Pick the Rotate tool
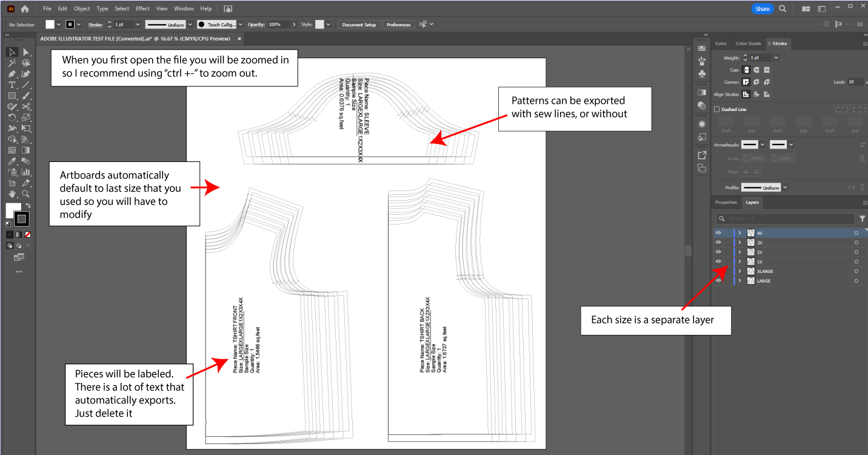The height and width of the screenshot is (455, 868). pos(12,117)
